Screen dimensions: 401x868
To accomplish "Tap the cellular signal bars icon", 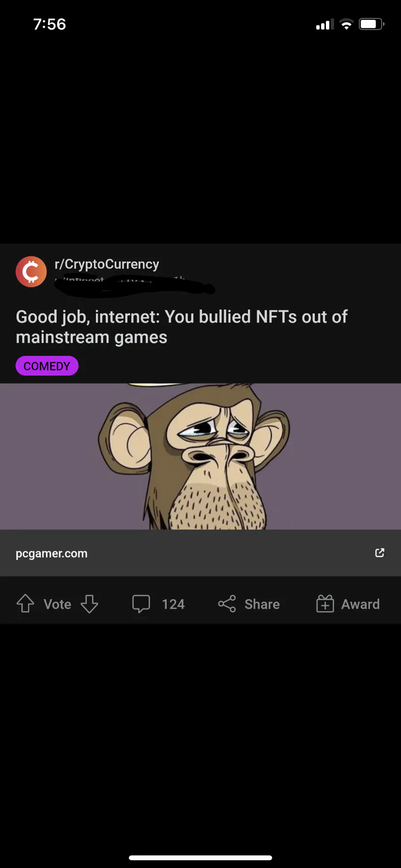I will (x=324, y=24).
